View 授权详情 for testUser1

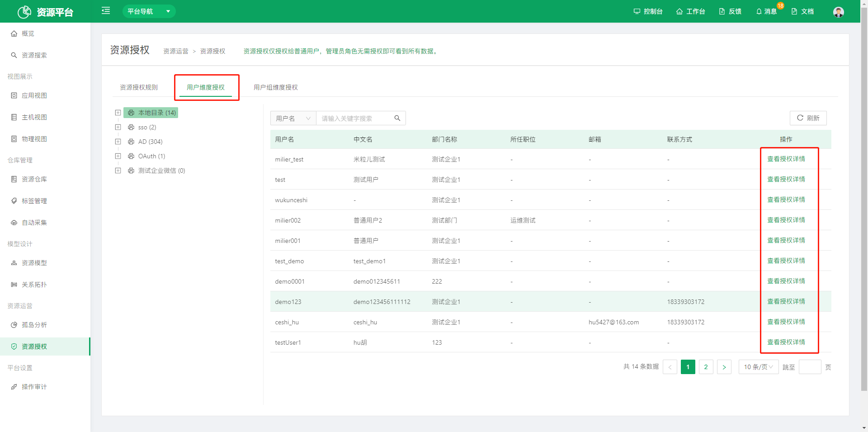click(x=786, y=342)
